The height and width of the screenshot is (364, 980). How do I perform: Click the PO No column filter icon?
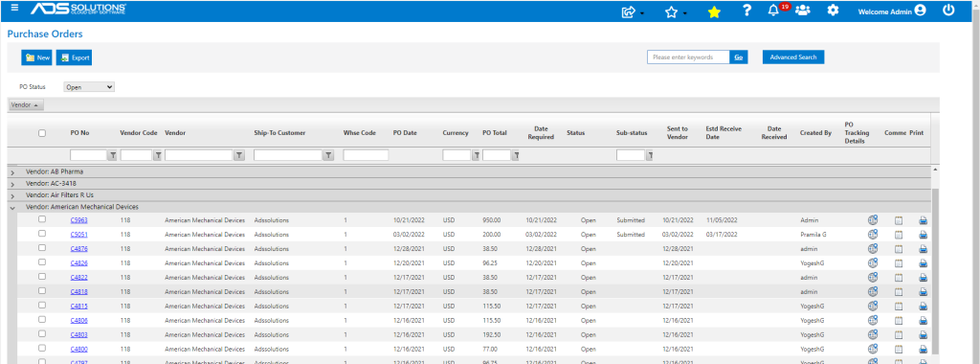point(113,155)
